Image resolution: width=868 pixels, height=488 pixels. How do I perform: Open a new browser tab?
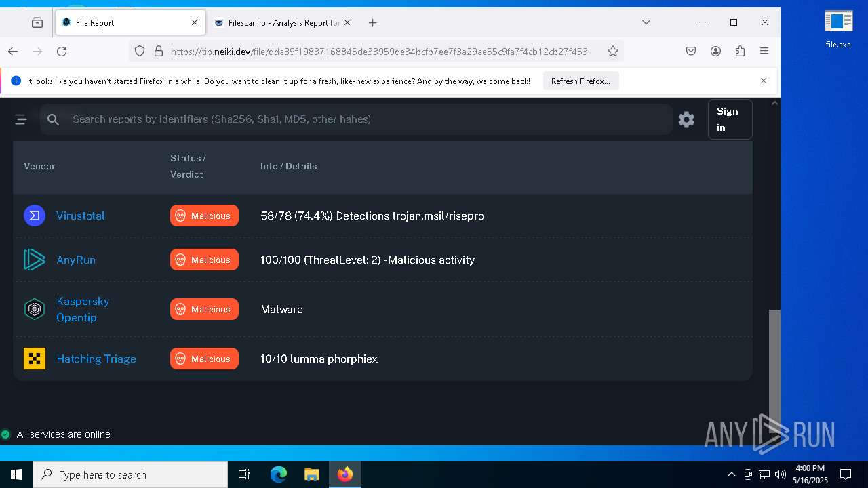[372, 22]
